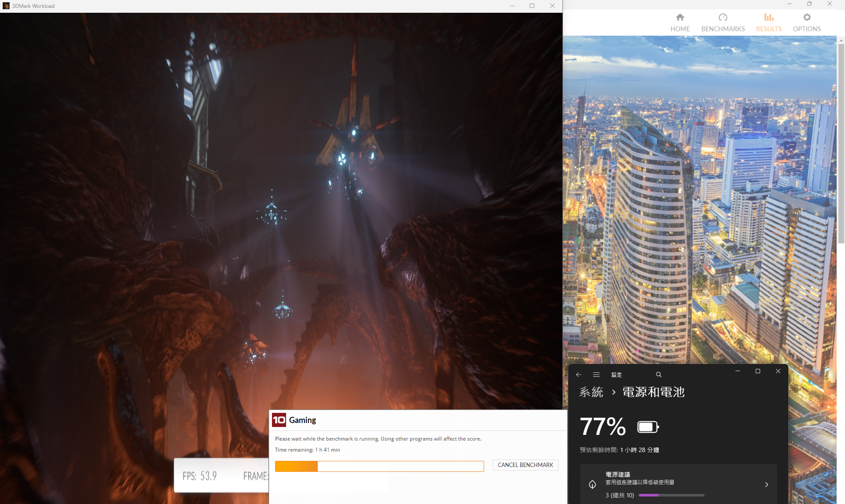Open the Options gear icon

tap(806, 18)
